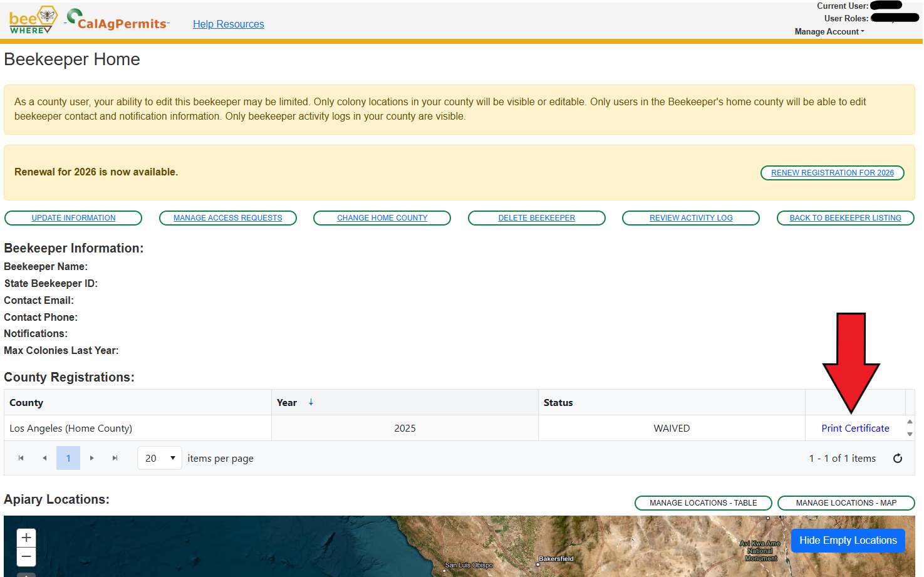
Task: Print Certificate for the Los Angeles registration
Action: (x=856, y=428)
